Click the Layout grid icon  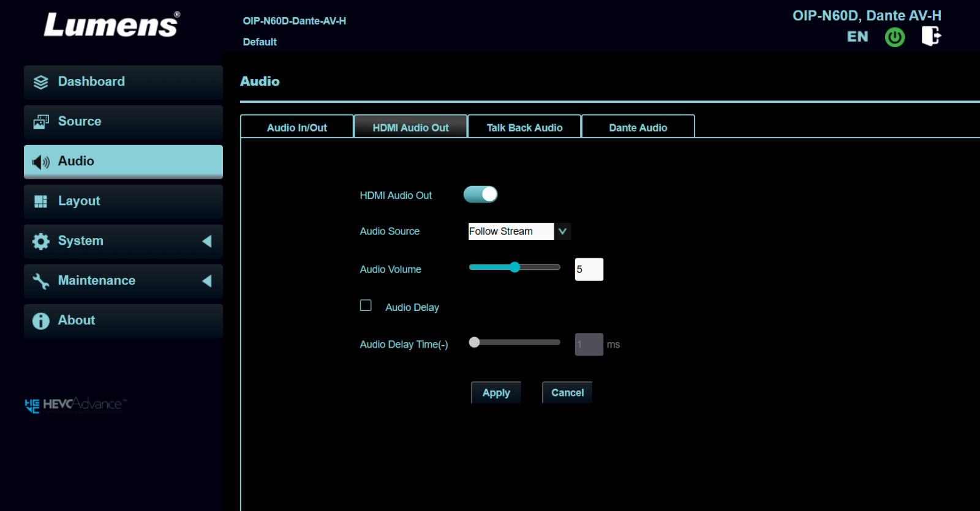[x=41, y=201]
